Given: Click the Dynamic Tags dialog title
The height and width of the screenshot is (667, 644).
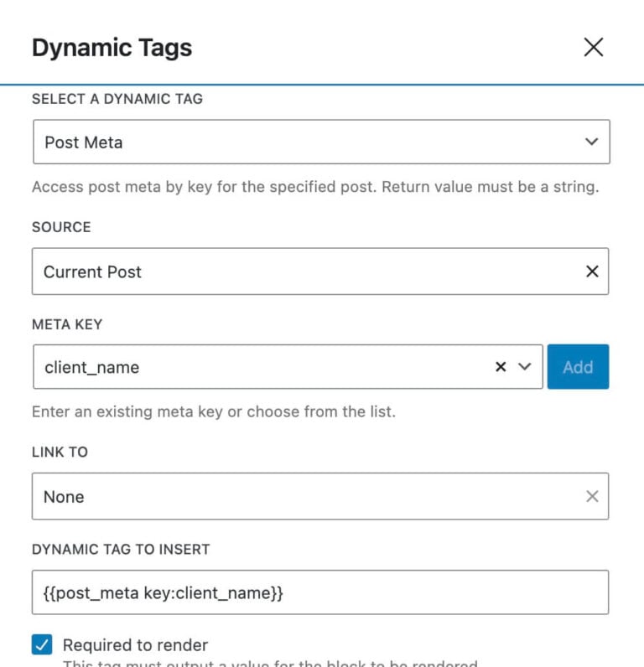Looking at the screenshot, I should coord(112,48).
